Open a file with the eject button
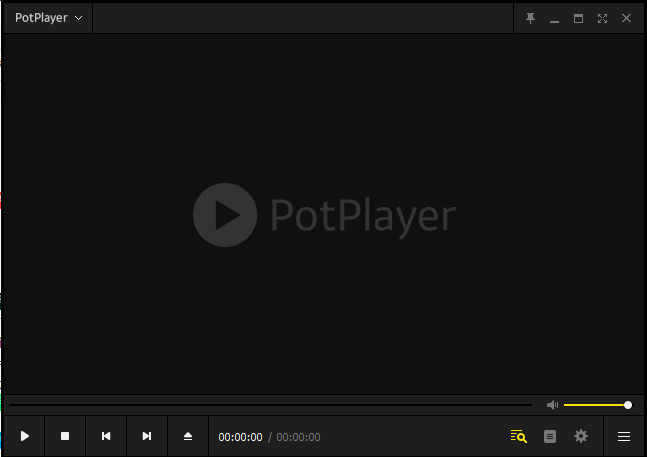647x457 pixels. tap(188, 436)
